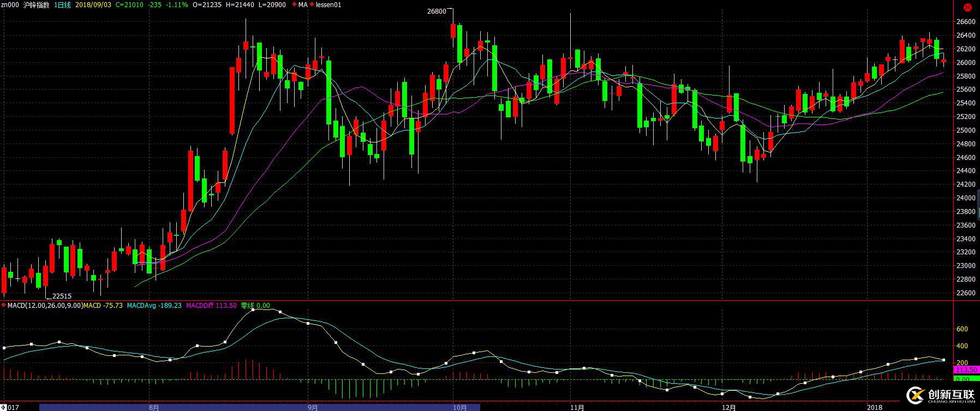
Task: Click the low value L=20900
Action: pos(272,5)
